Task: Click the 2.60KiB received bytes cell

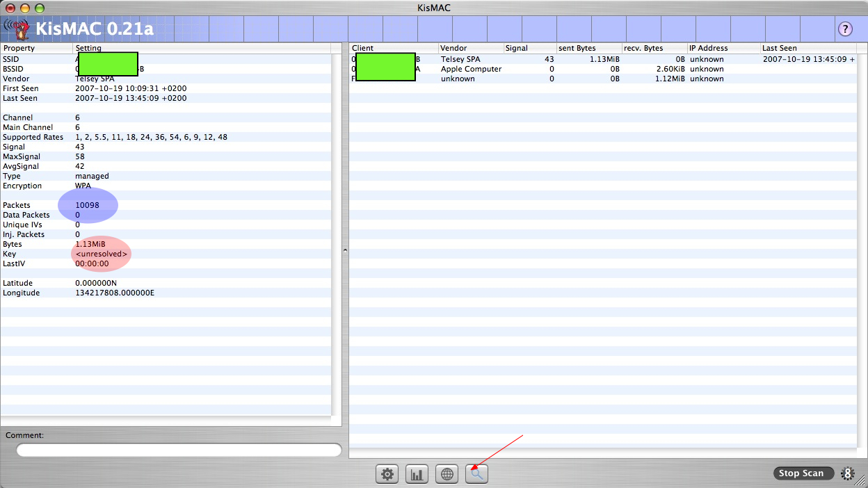Action: click(670, 69)
